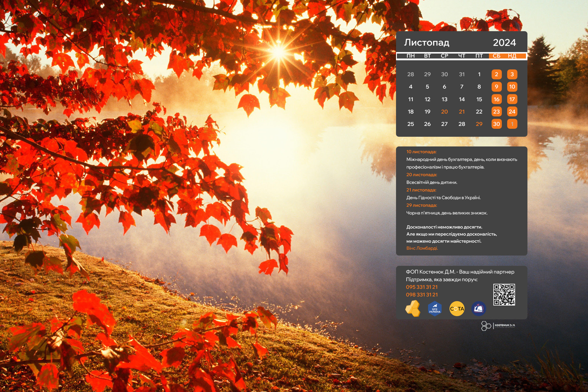Click the '10 листопада:' event heading

(421, 152)
